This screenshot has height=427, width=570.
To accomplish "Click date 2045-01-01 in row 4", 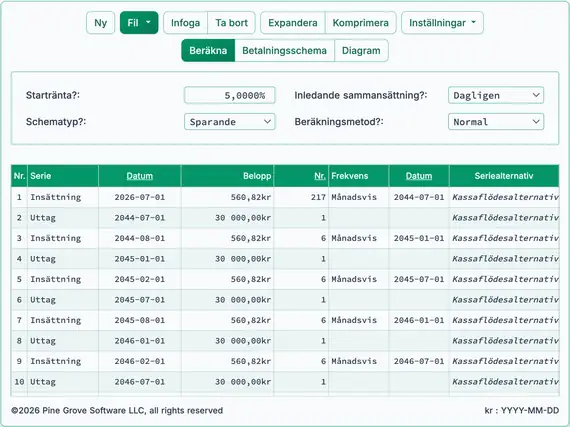I will 140,259.
